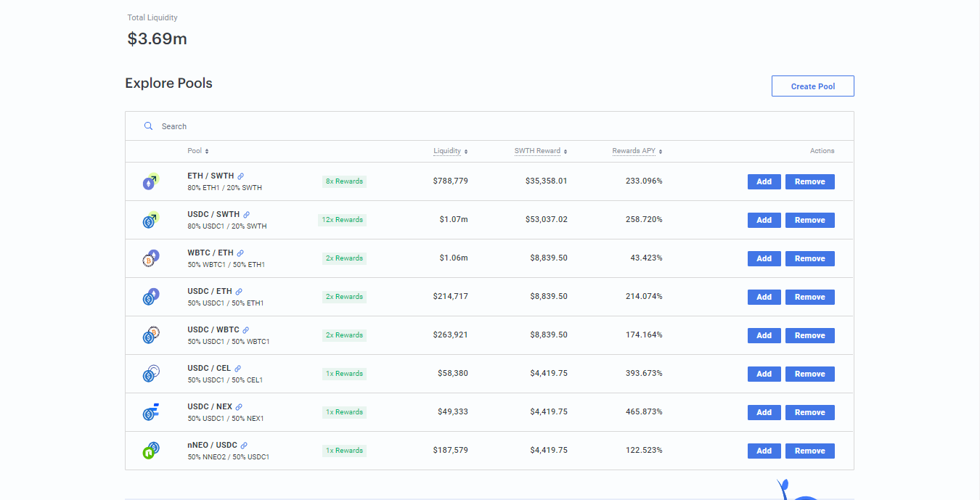This screenshot has height=500, width=980.
Task: Click the USDC / WBTC token pair icon
Action: (x=150, y=335)
